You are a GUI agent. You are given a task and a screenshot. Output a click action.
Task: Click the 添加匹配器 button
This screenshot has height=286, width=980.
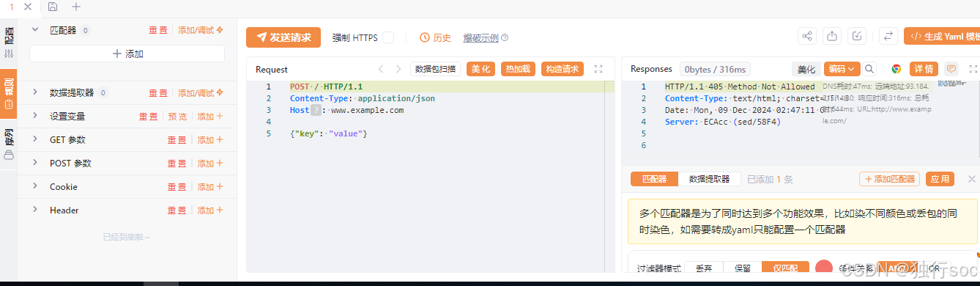[889, 179]
